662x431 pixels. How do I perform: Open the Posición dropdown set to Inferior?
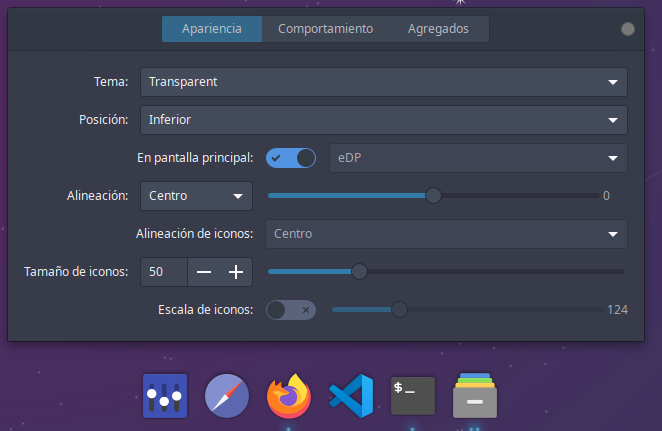coord(384,120)
